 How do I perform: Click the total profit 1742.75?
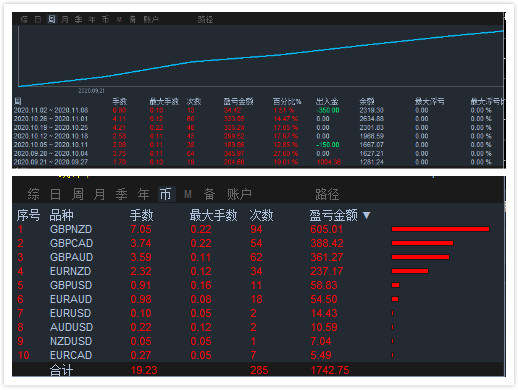tap(330, 370)
